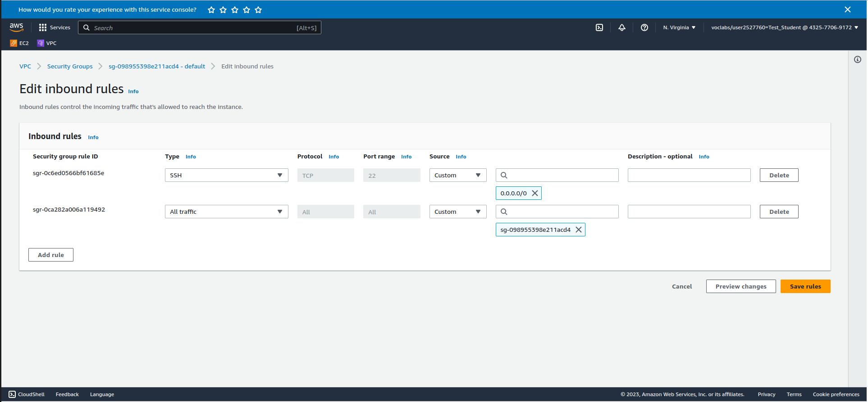868x402 pixels.
Task: Open the VPC shortcut in the favorites bar
Action: (47, 43)
